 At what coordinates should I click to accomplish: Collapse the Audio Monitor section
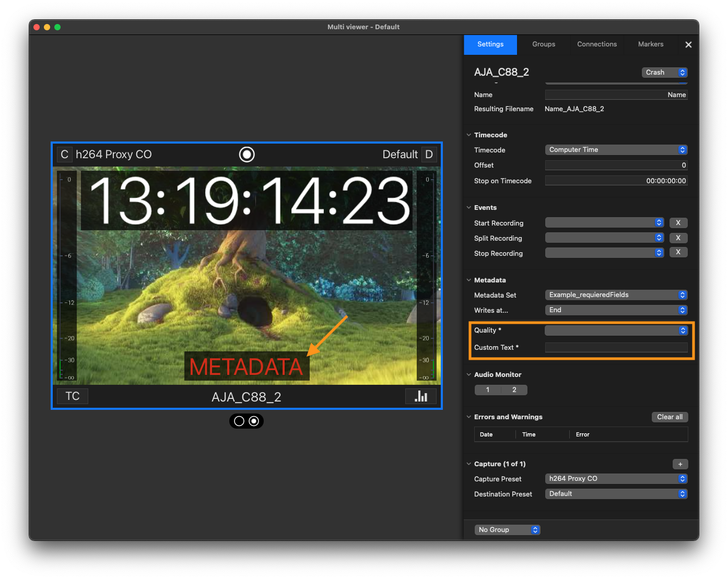pyautogui.click(x=468, y=374)
